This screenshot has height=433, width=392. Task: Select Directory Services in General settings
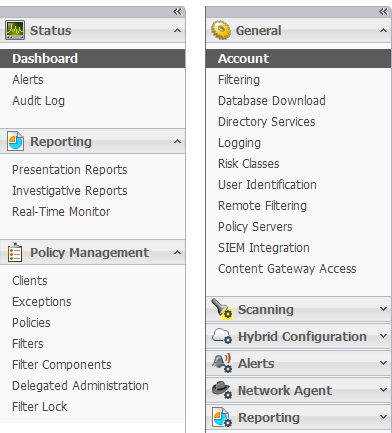point(267,122)
